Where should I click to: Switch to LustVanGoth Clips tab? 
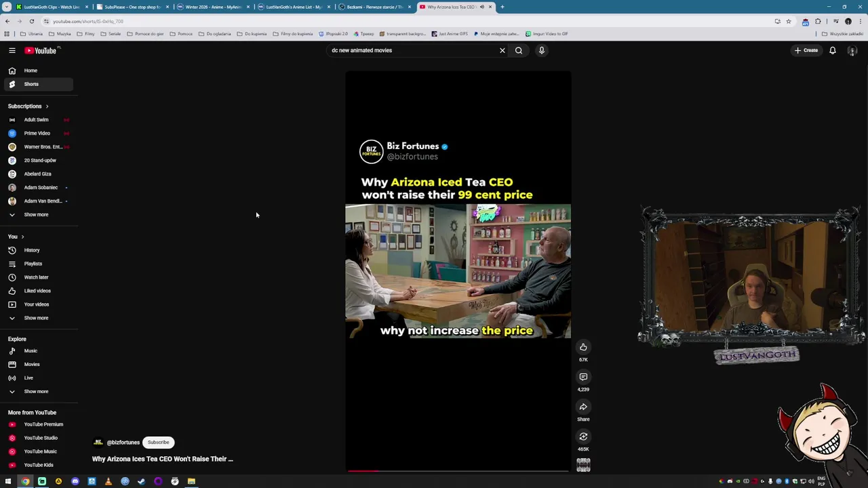coord(52,7)
